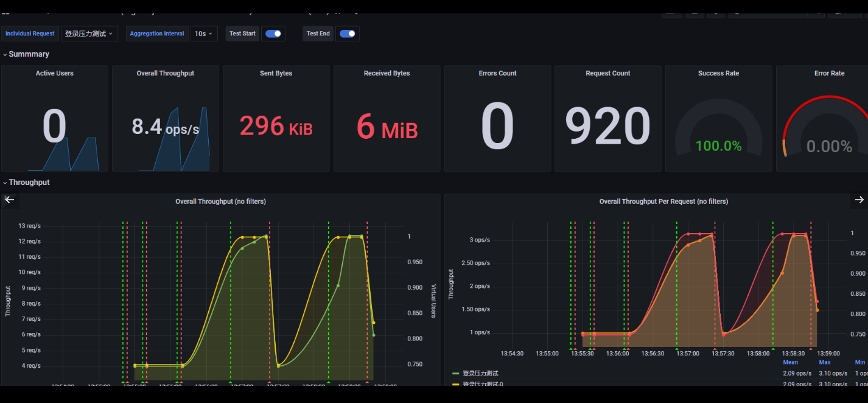Screen dimensions: 868x403
Task: Click the 4 req/s axis label
Action: (x=32, y=366)
